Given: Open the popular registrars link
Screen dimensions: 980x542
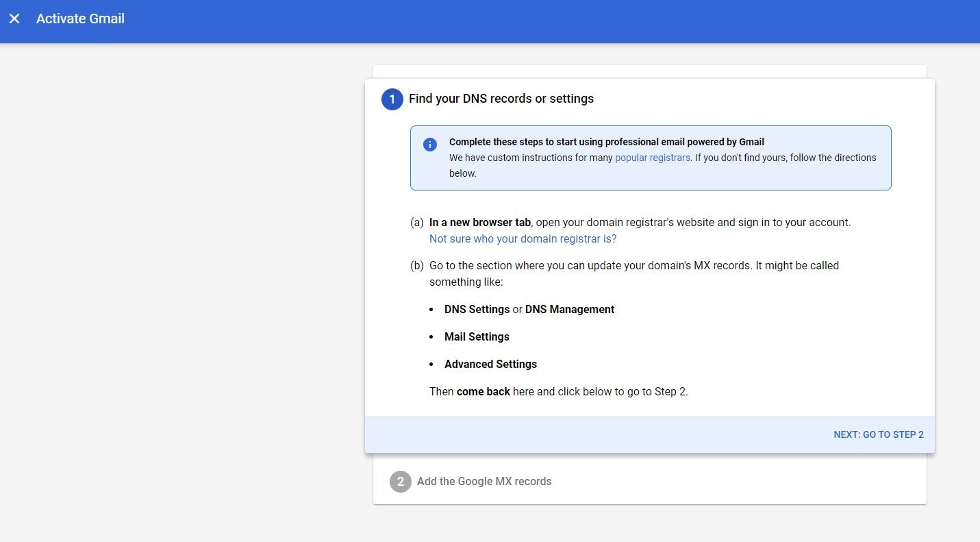Looking at the screenshot, I should [x=652, y=158].
